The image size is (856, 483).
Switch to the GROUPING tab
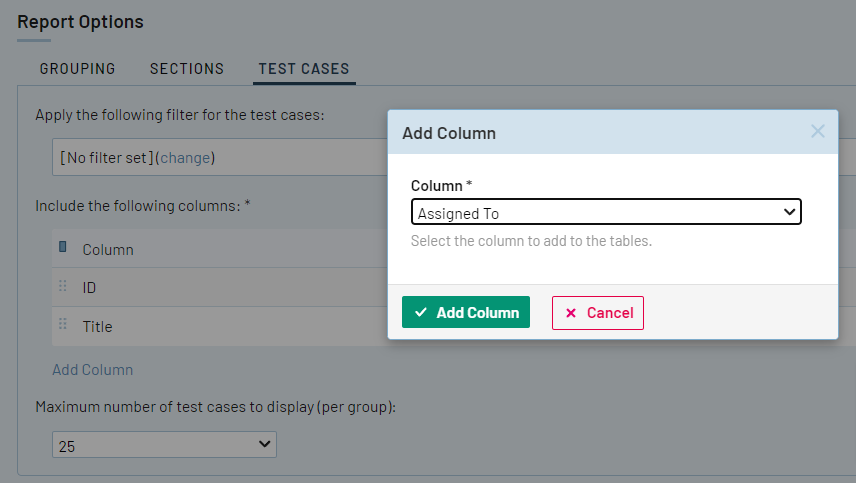click(x=77, y=69)
